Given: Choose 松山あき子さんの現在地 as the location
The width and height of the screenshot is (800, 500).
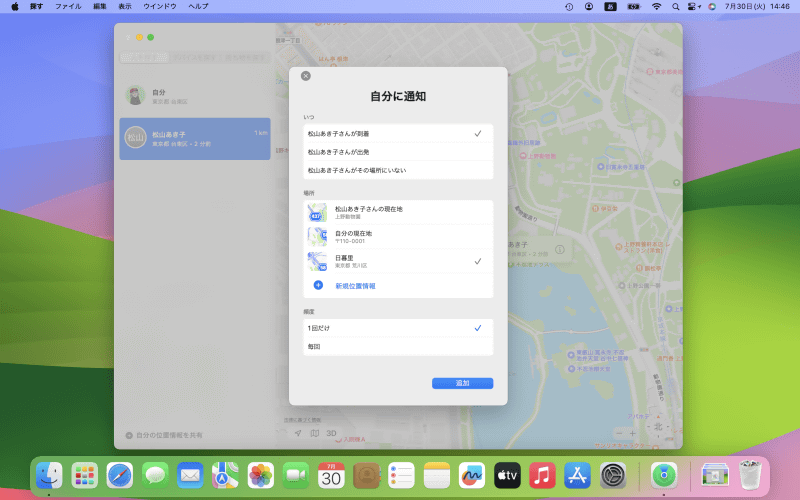Looking at the screenshot, I should (x=398, y=212).
